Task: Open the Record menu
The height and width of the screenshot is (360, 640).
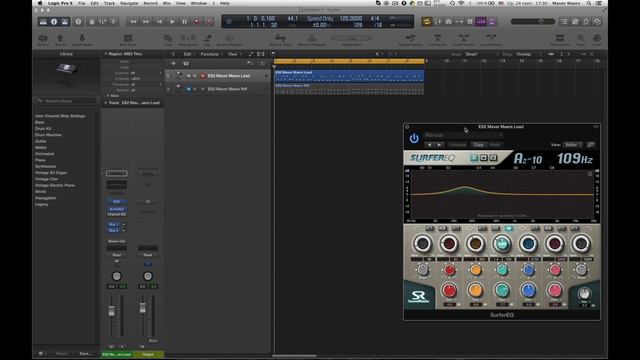Action: point(150,3)
